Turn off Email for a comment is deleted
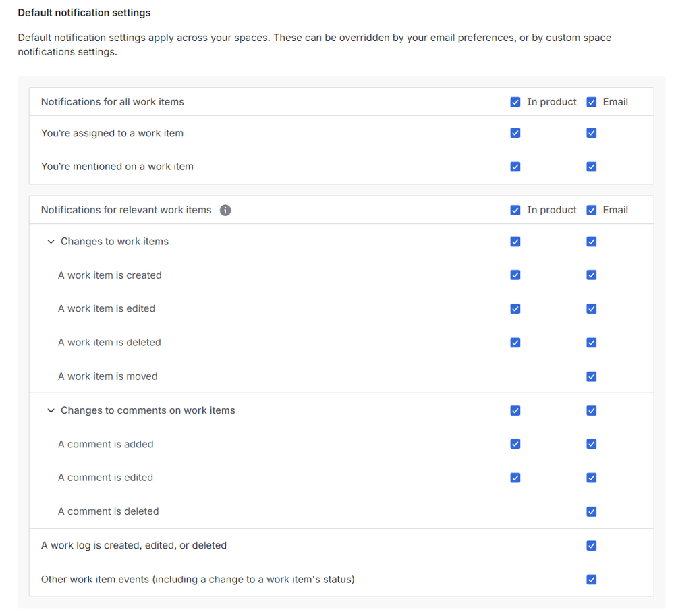Image resolution: width=674 pixels, height=616 pixels. [592, 511]
